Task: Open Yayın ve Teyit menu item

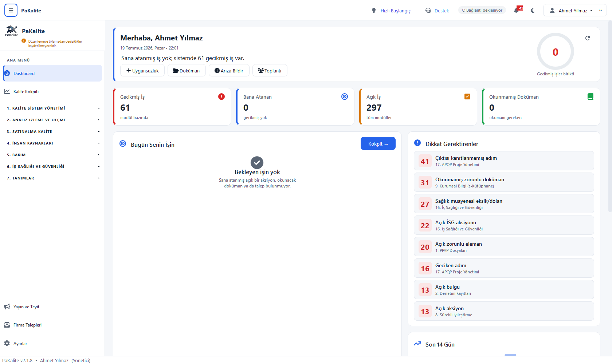Action: click(52, 306)
